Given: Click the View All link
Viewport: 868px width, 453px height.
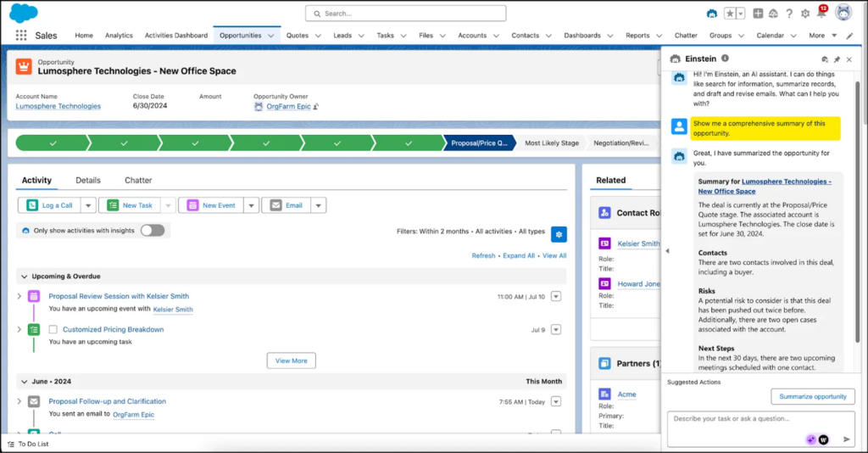Looking at the screenshot, I should pos(554,256).
